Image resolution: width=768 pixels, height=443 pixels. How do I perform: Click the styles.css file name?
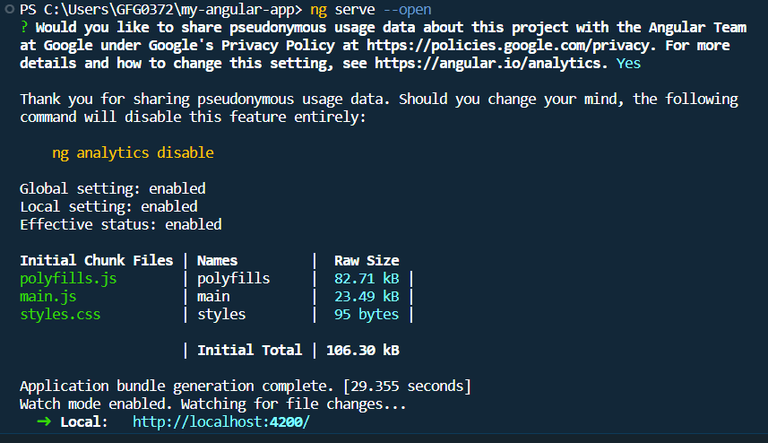tap(60, 314)
